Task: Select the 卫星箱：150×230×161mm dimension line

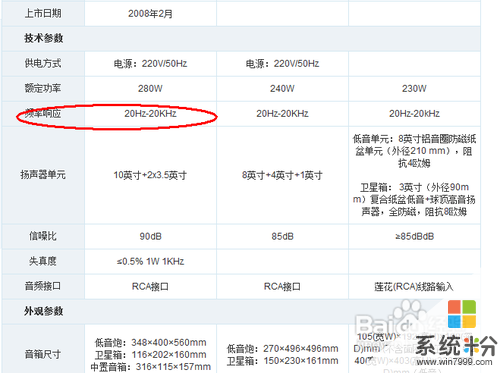Action: (283, 361)
